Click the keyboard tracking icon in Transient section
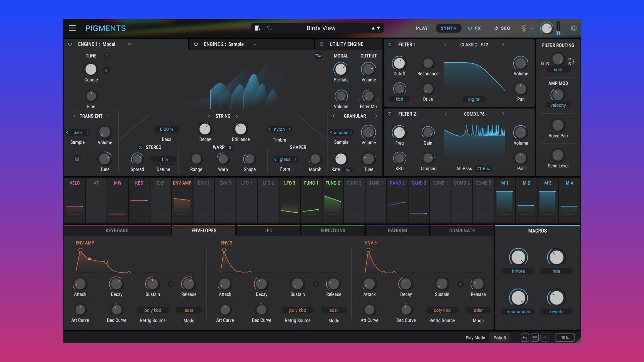 [77, 159]
